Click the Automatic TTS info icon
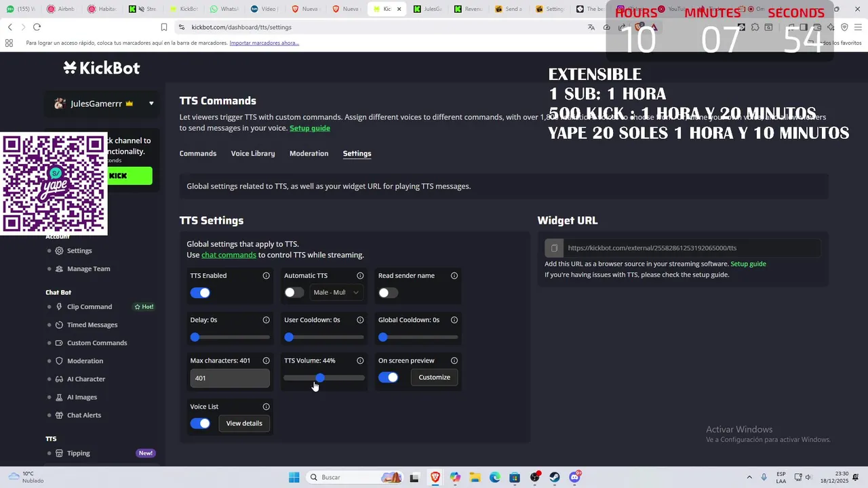 360,276
